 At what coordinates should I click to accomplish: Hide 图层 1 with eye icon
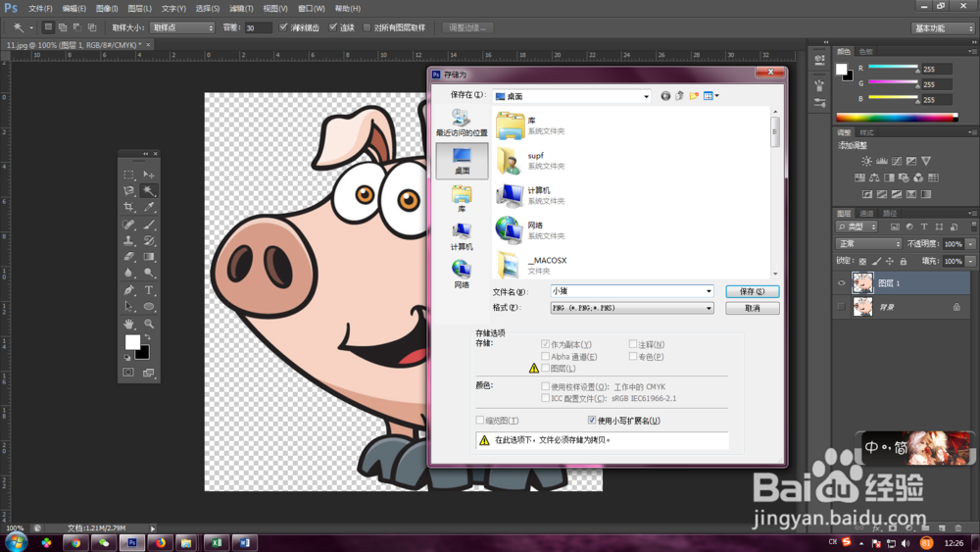841,283
